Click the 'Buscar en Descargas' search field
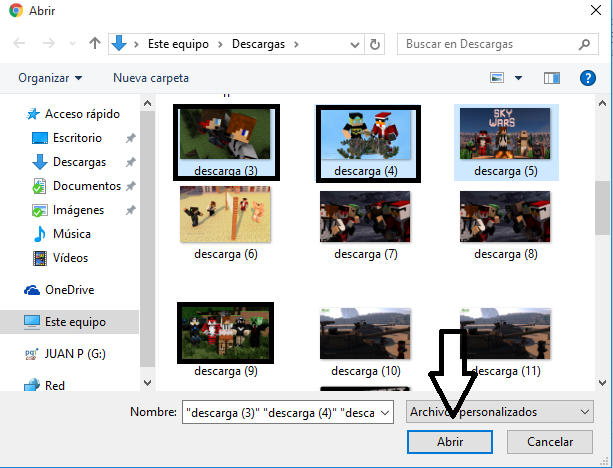613x468 pixels. pos(498,44)
